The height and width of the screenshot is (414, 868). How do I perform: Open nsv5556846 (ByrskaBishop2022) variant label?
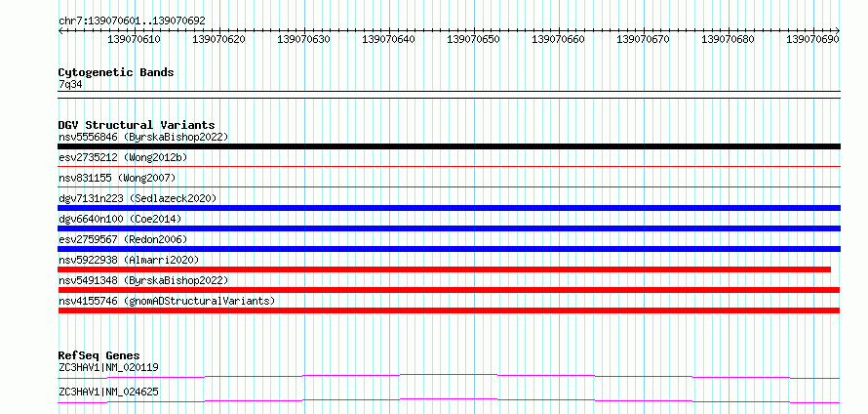143,137
